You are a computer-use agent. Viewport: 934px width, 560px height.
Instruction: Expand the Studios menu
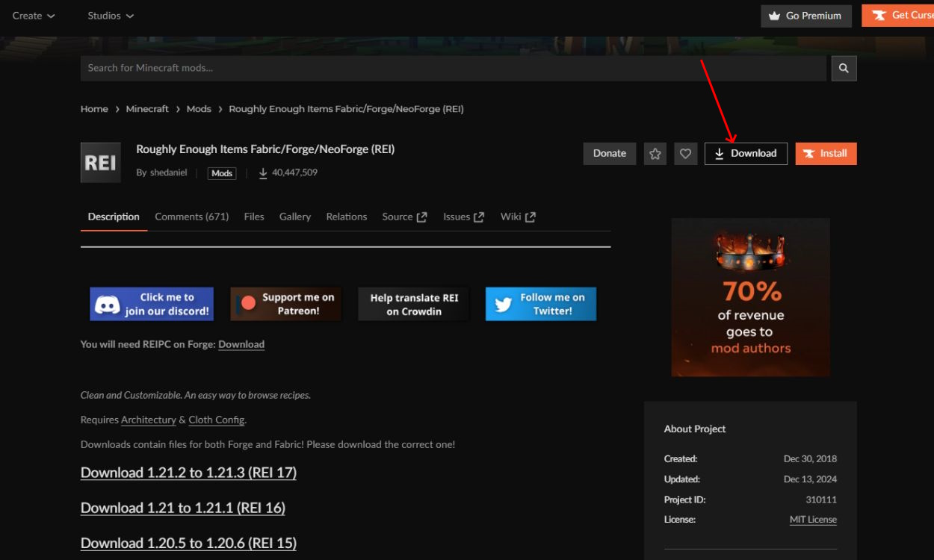[x=110, y=15]
